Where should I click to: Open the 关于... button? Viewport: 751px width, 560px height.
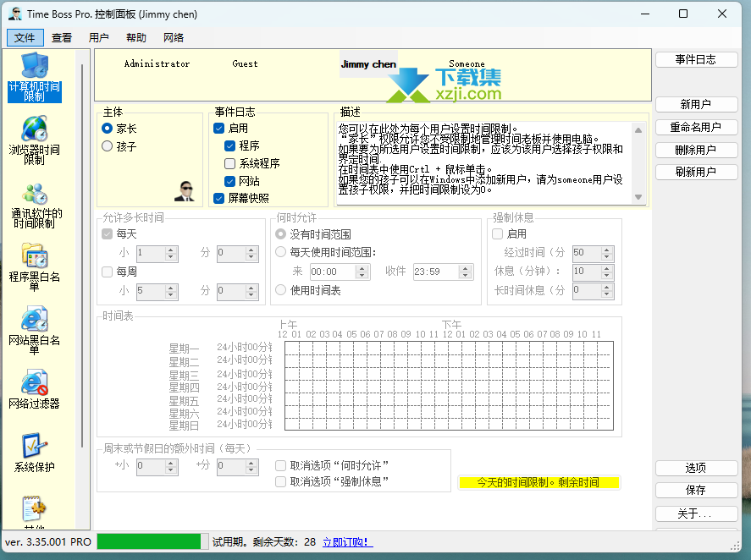tap(696, 514)
